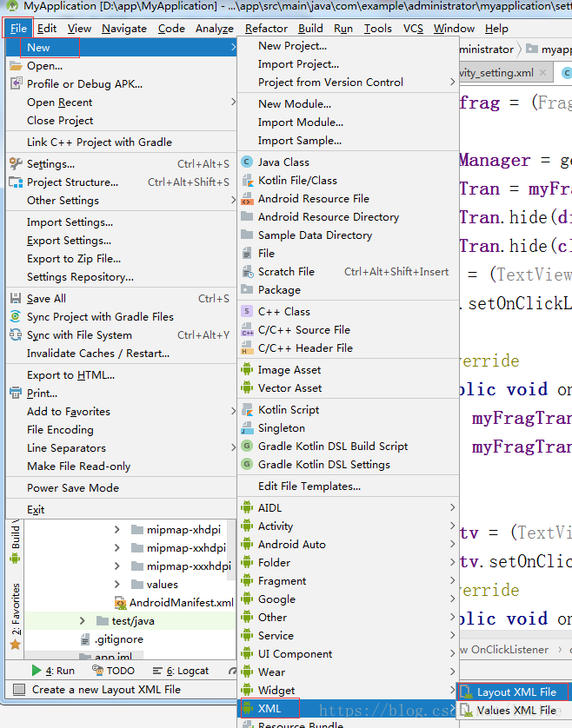Click the Print printer icon
Image resolution: width=572 pixels, height=728 pixels.
tap(16, 394)
